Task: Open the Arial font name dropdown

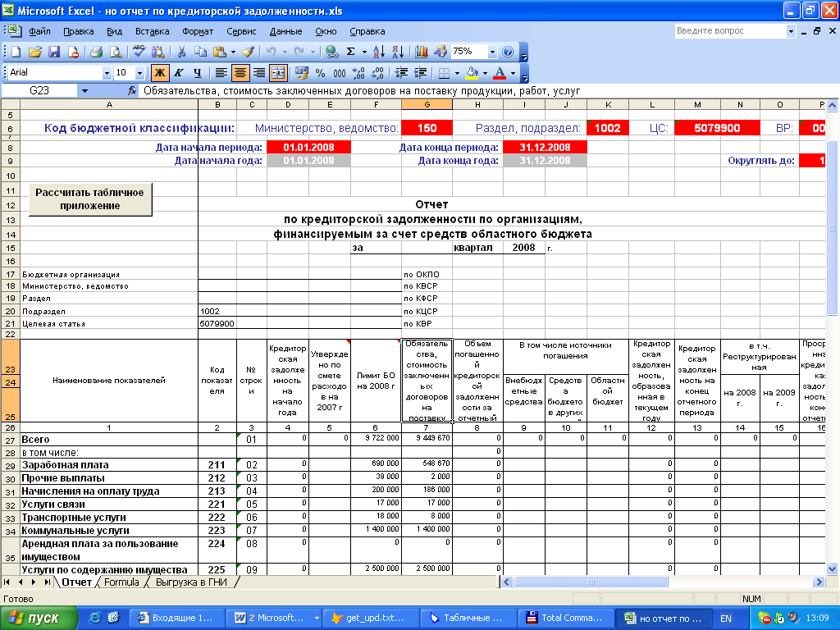Action: (107, 73)
